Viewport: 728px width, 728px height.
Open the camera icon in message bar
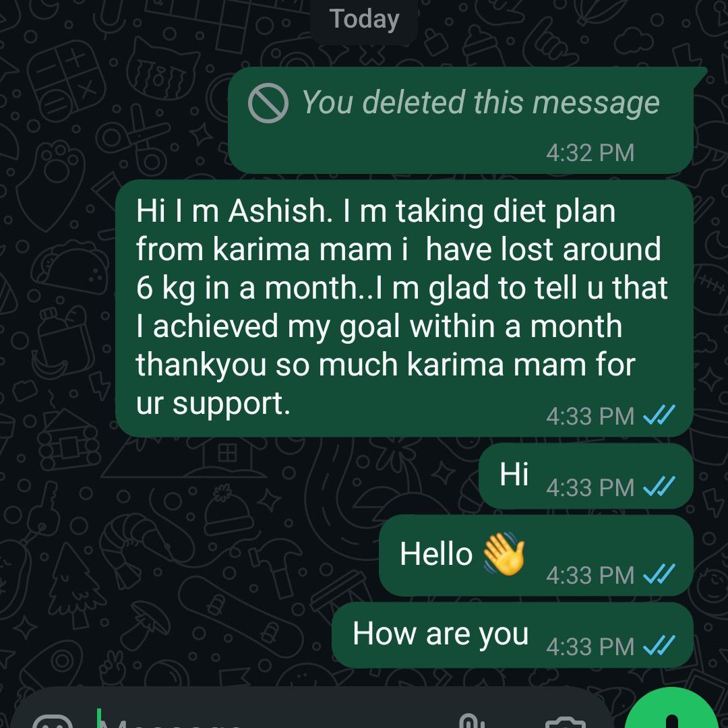point(565,723)
